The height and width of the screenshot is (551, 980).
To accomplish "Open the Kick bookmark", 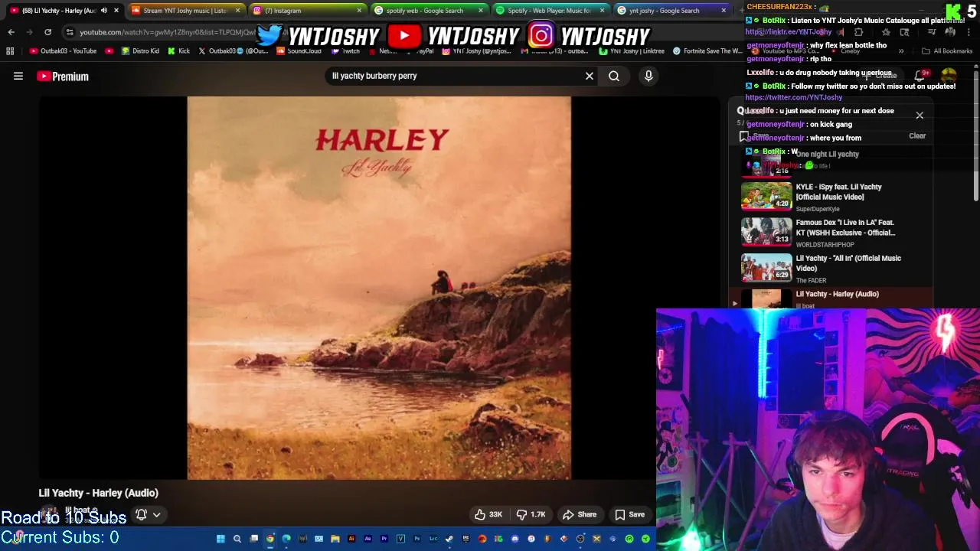I will point(179,51).
